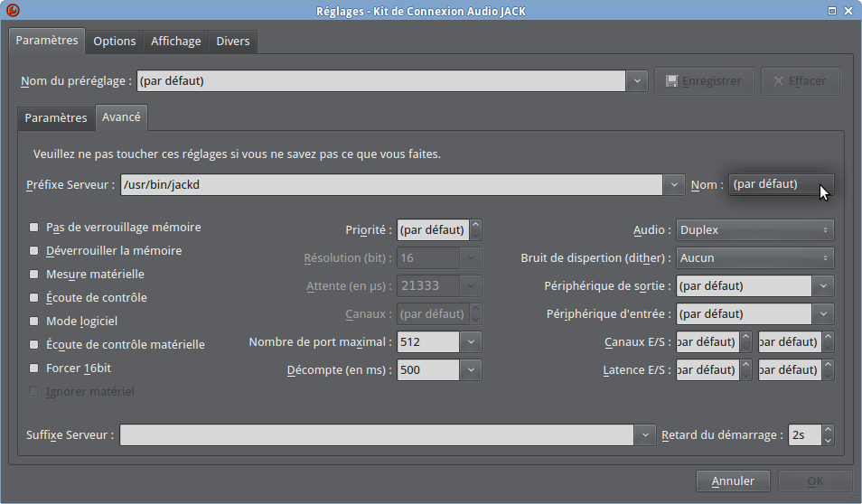Click Nombre de port maximal value 512

(x=428, y=341)
